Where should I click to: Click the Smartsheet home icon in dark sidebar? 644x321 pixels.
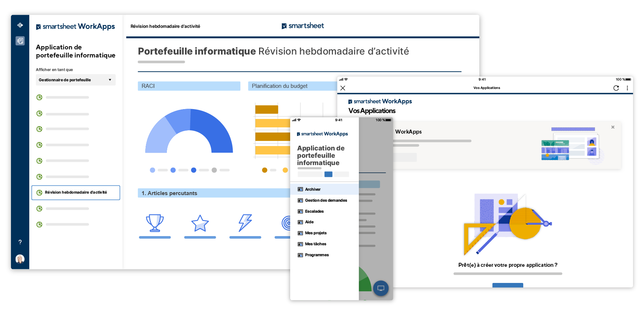click(x=20, y=25)
